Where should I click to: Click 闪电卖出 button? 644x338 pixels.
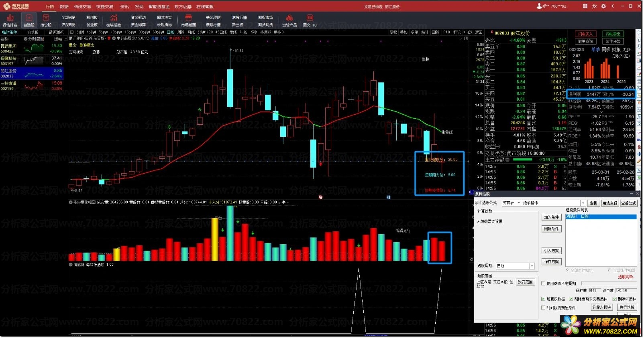pos(613,34)
